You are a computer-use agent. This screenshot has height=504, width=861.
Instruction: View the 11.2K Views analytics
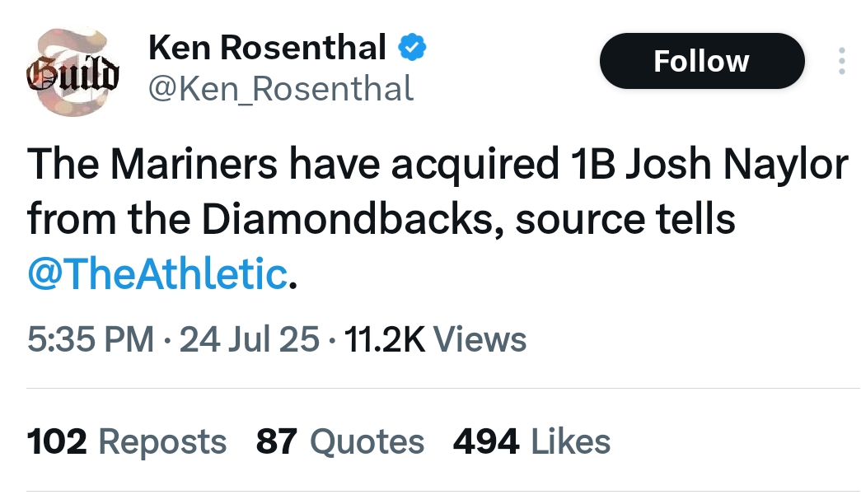point(435,339)
